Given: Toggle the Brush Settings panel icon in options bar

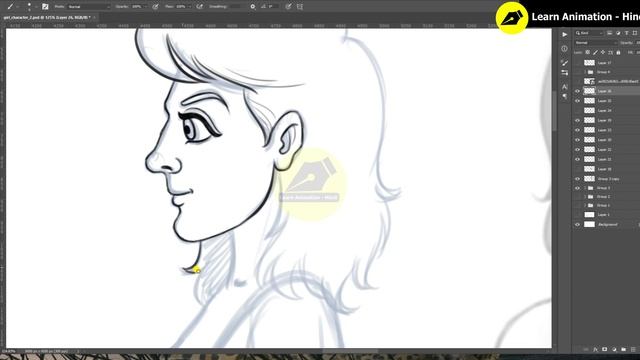Looking at the screenshot, I should click(45, 7).
